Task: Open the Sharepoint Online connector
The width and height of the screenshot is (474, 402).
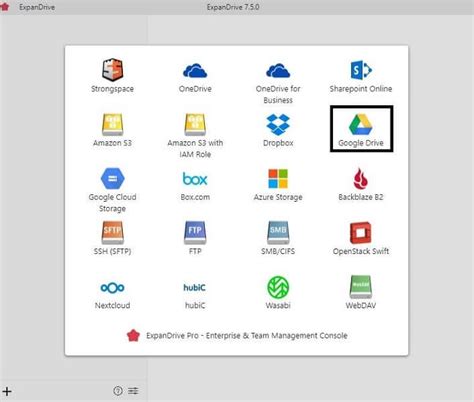Action: 361,76
